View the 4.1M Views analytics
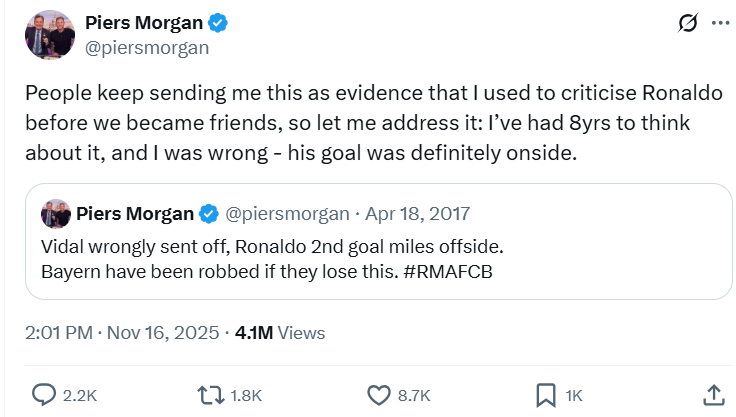 click(279, 333)
